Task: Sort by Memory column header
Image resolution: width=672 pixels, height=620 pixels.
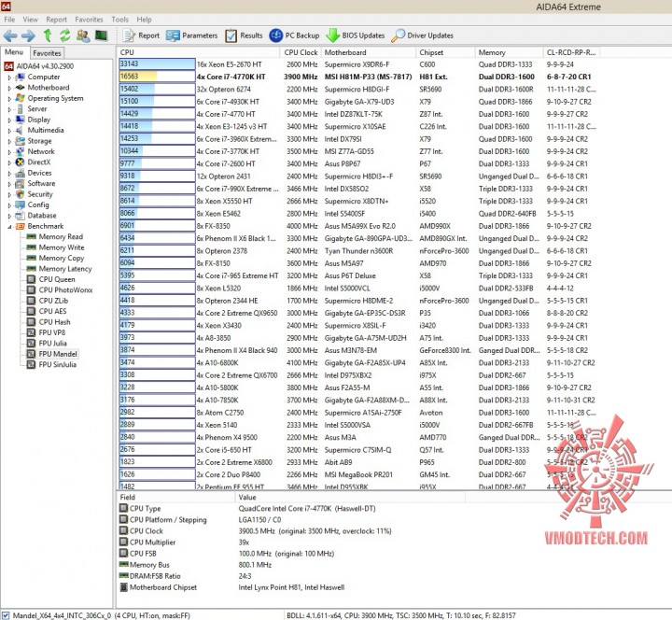Action: (509, 52)
